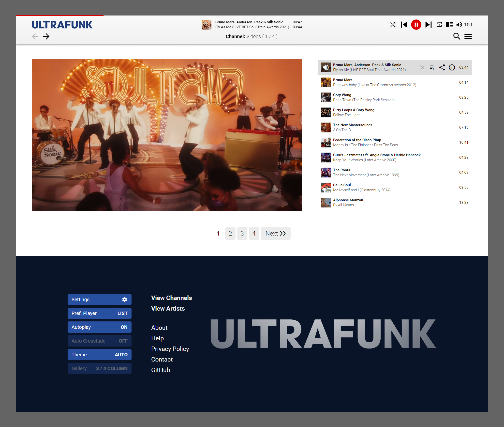Click header track thumbnail
504x427 pixels.
207,25
